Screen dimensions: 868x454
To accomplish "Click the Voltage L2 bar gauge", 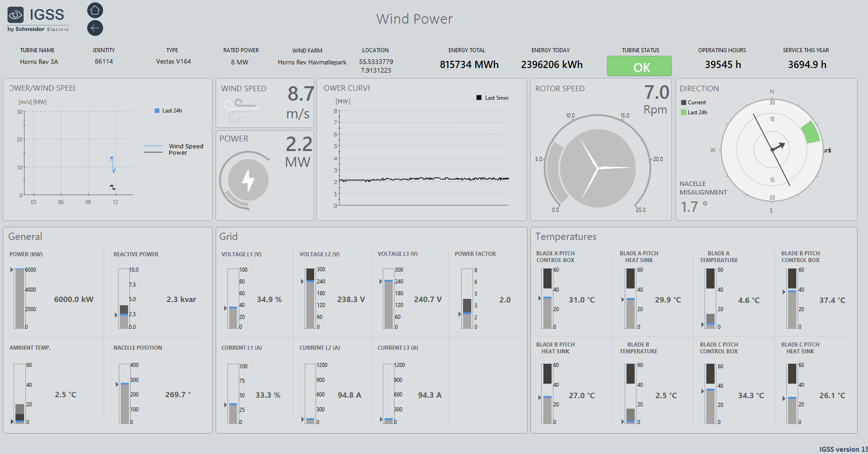I will pyautogui.click(x=311, y=298).
